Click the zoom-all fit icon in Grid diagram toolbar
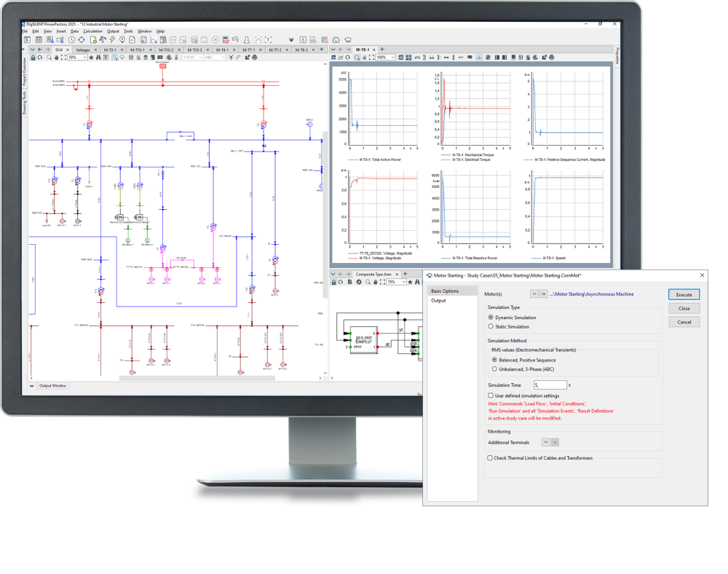This screenshot has height=574, width=728. click(x=63, y=58)
